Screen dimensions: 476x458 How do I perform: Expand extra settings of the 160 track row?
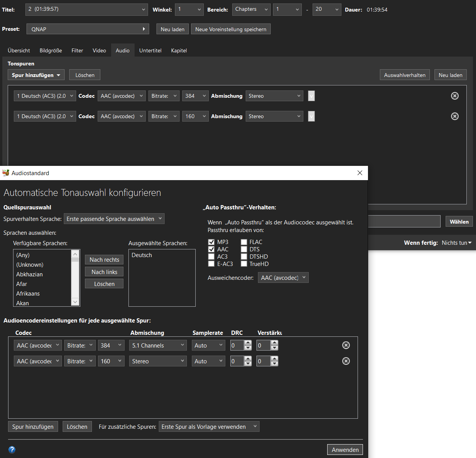pos(311,116)
